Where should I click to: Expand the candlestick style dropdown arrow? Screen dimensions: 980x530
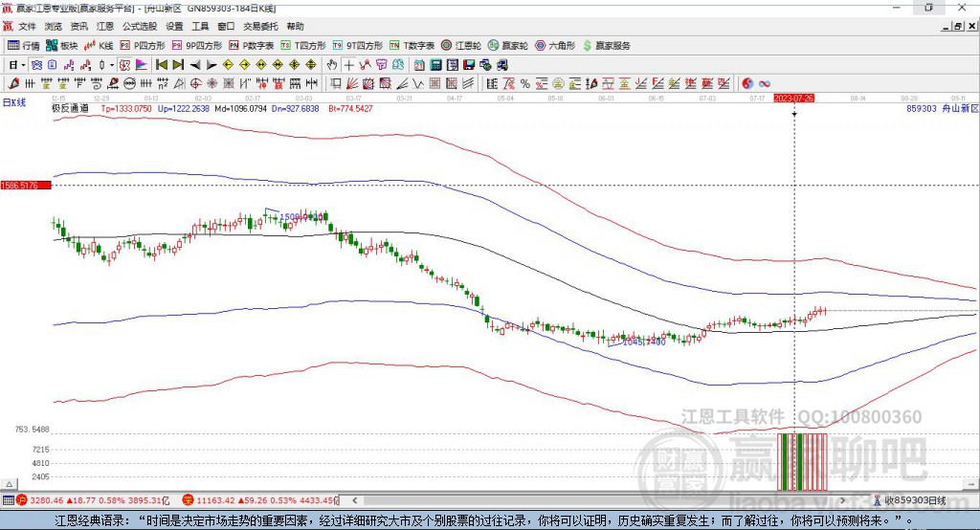coord(112,65)
